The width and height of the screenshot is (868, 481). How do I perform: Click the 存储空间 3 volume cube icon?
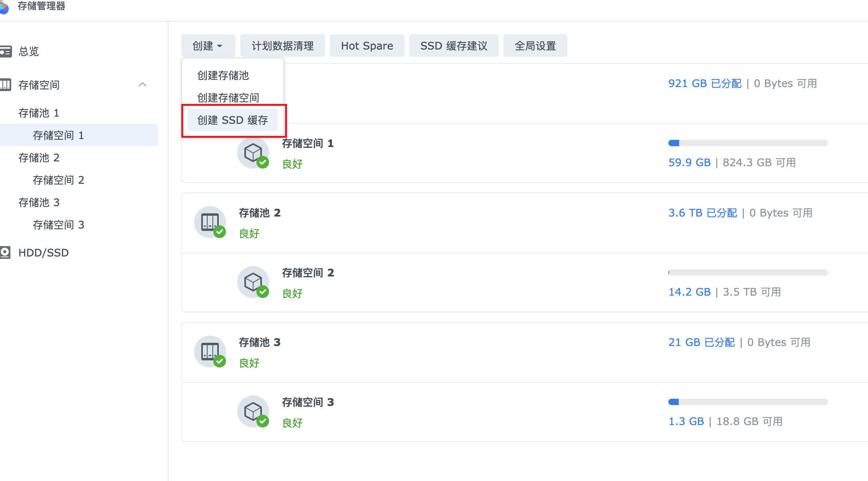click(253, 411)
